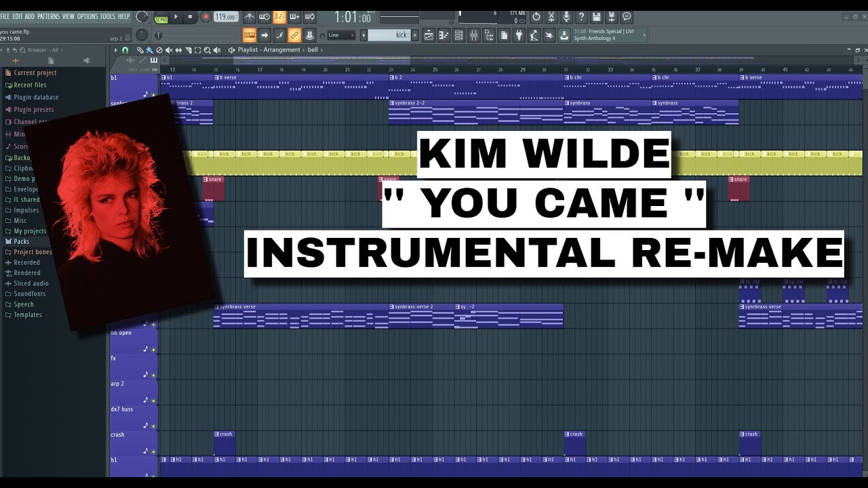Select the draw pencil tool in playlist
This screenshot has height=488, width=868.
click(140, 50)
